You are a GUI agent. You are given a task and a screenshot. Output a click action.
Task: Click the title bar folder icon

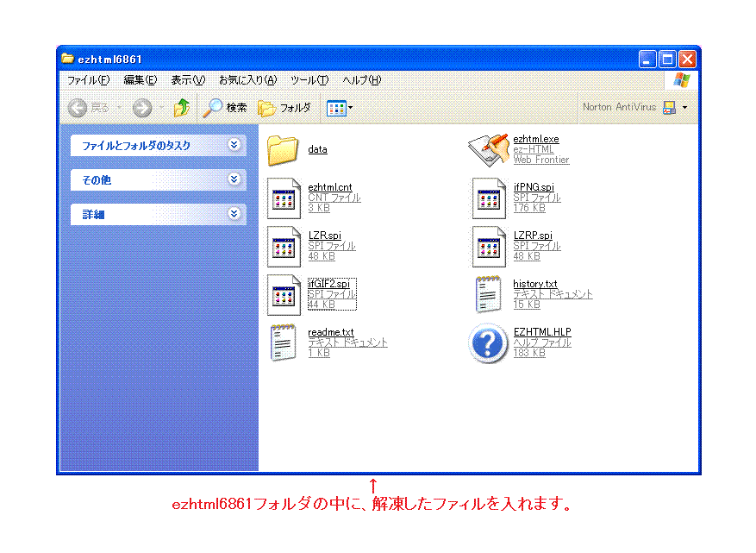(x=67, y=59)
